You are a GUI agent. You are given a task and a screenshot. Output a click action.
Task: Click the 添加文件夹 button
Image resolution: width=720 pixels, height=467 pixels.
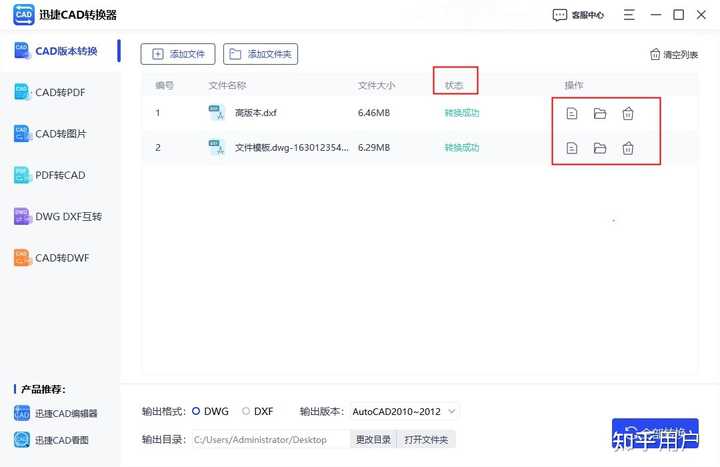[260, 54]
